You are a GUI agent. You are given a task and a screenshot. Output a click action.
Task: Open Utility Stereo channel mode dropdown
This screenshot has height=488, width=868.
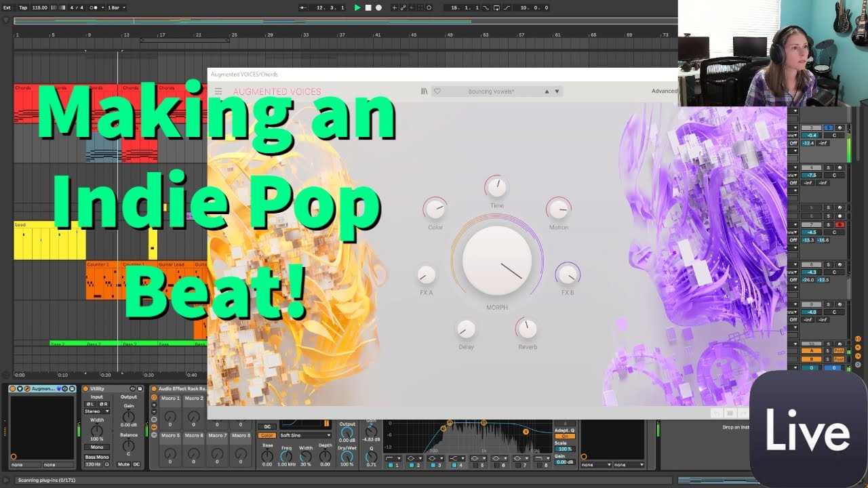(97, 411)
